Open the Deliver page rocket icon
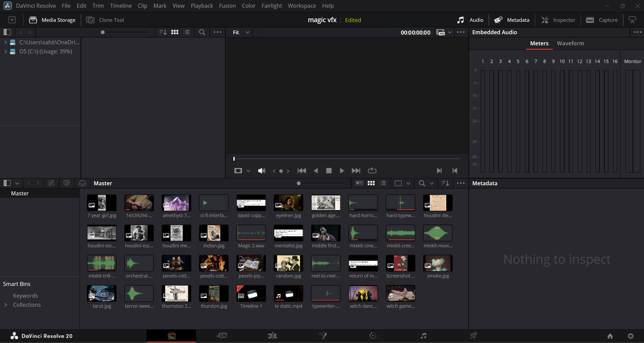 pos(473,336)
